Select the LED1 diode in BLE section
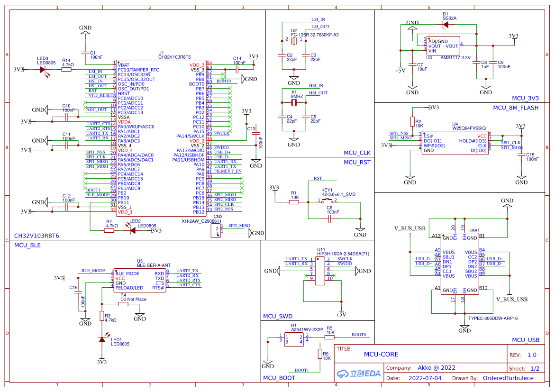Screen dimensions: 555x392 click(x=101, y=339)
